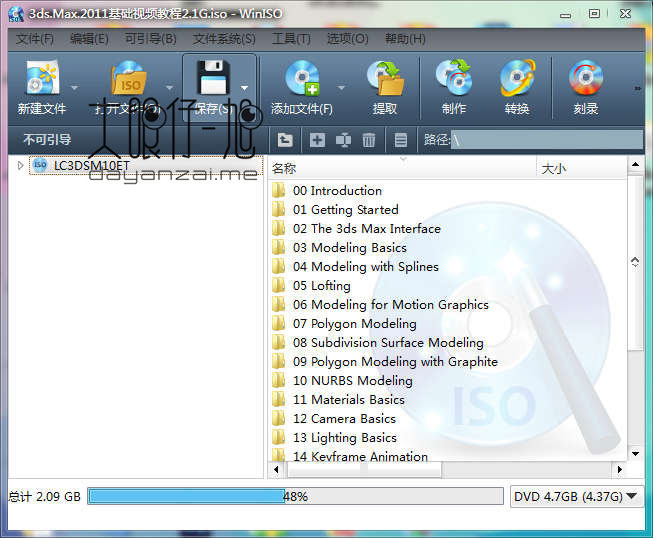Open the Options (选项) menu

pos(347,39)
